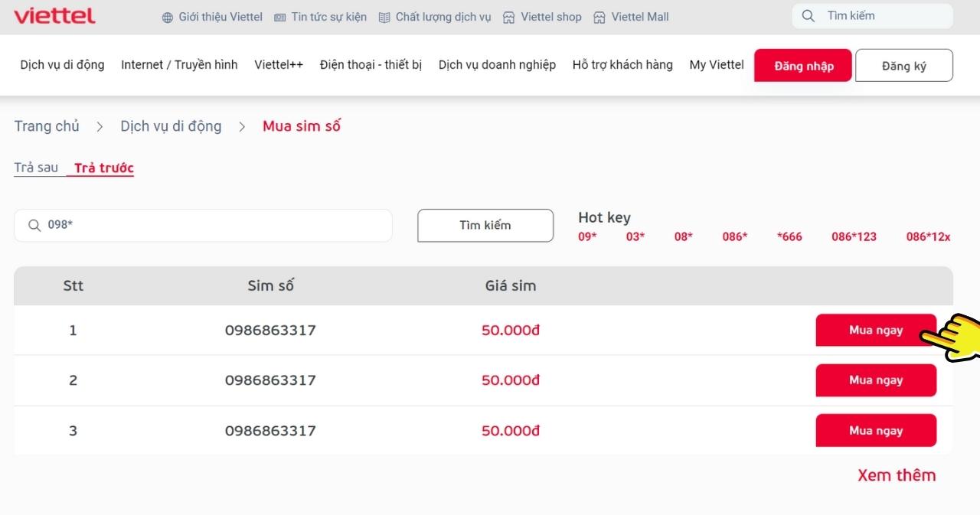
Task: Click price 50.000đ in row 3
Action: 511,431
